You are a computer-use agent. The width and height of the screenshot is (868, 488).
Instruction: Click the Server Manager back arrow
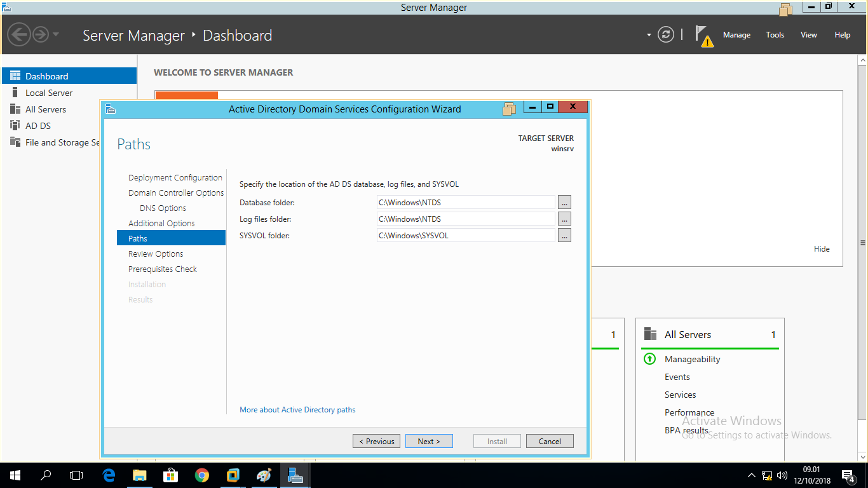pos(20,34)
